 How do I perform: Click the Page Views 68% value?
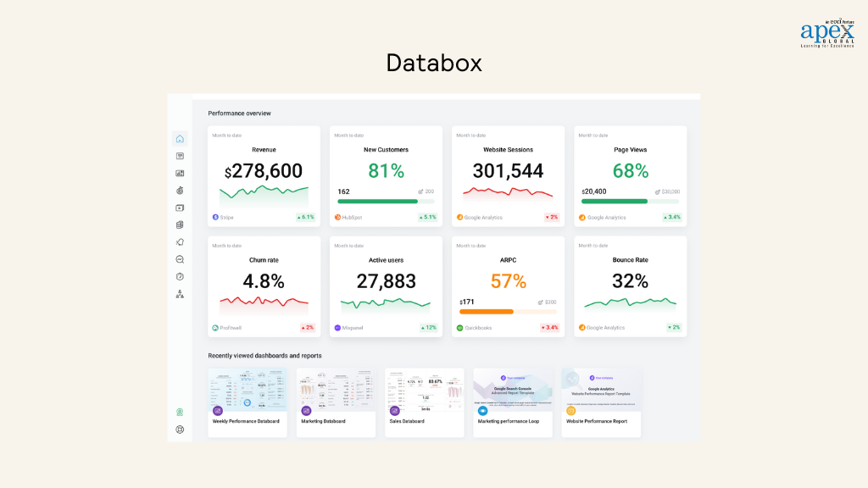coord(631,171)
